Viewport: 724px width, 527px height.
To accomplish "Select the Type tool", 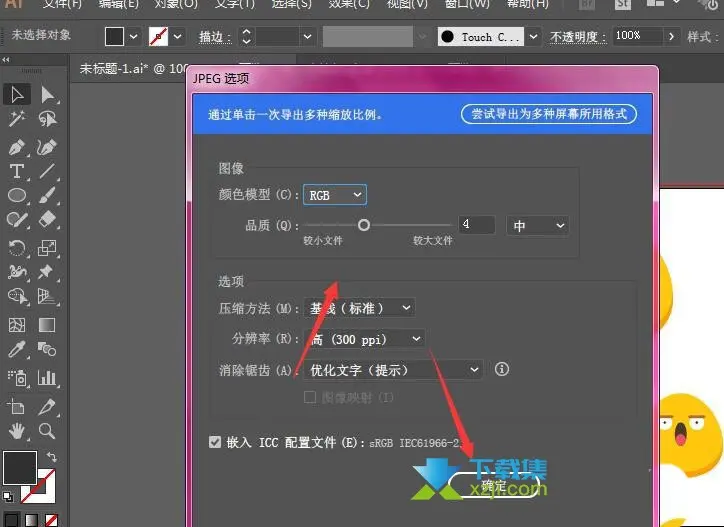I will click(x=17, y=171).
